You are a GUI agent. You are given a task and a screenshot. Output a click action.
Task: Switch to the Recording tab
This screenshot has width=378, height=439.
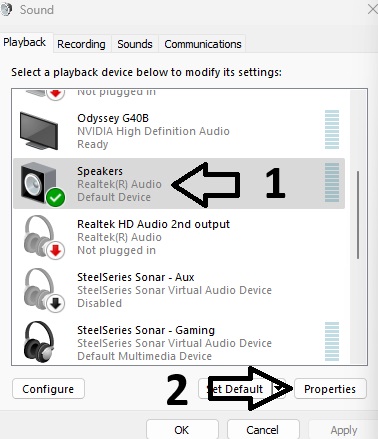tap(81, 44)
